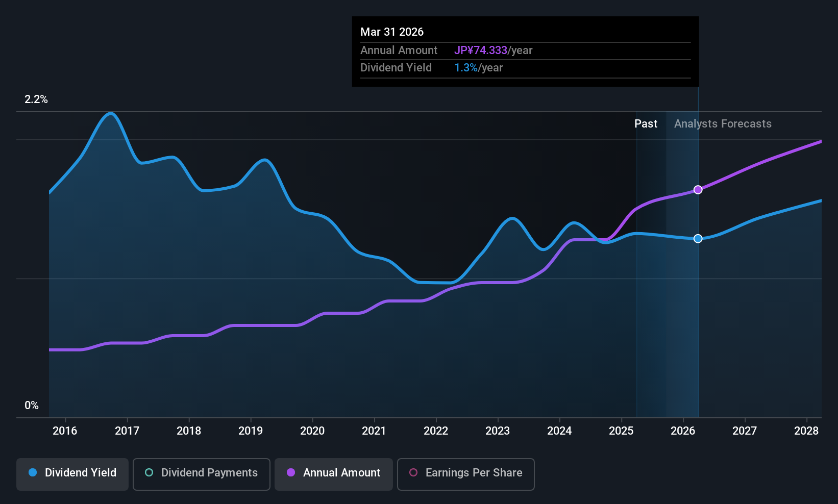This screenshot has height=504, width=838.
Task: Click the blue Dividend Yield data point
Action: click(x=698, y=239)
